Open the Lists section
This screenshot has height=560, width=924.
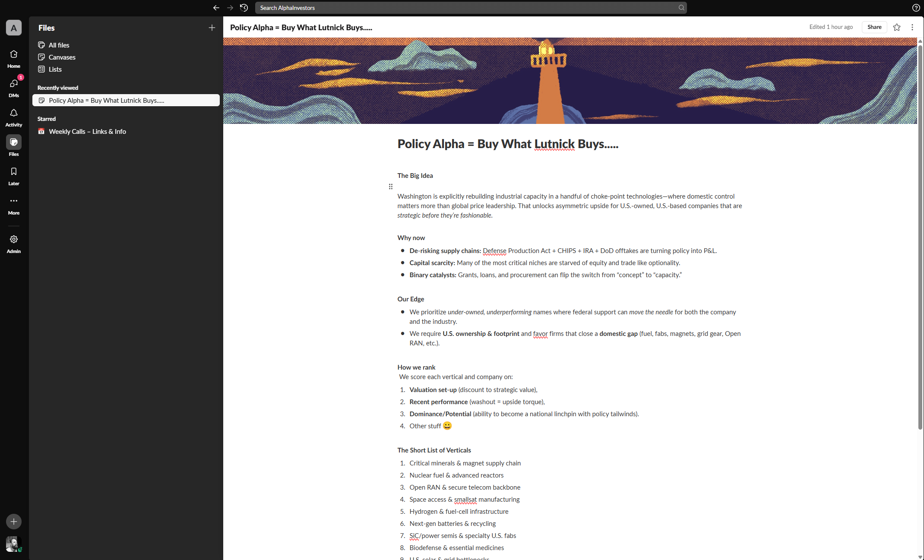click(x=55, y=69)
